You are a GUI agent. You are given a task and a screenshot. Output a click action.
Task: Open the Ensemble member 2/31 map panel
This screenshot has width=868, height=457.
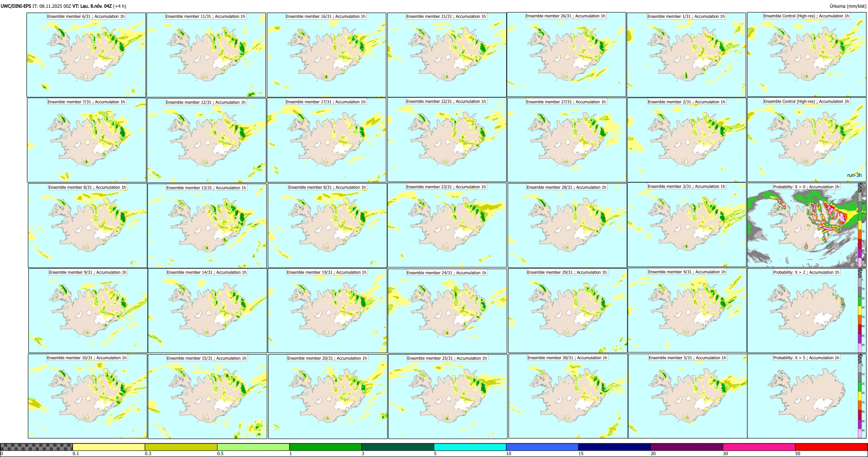687,140
